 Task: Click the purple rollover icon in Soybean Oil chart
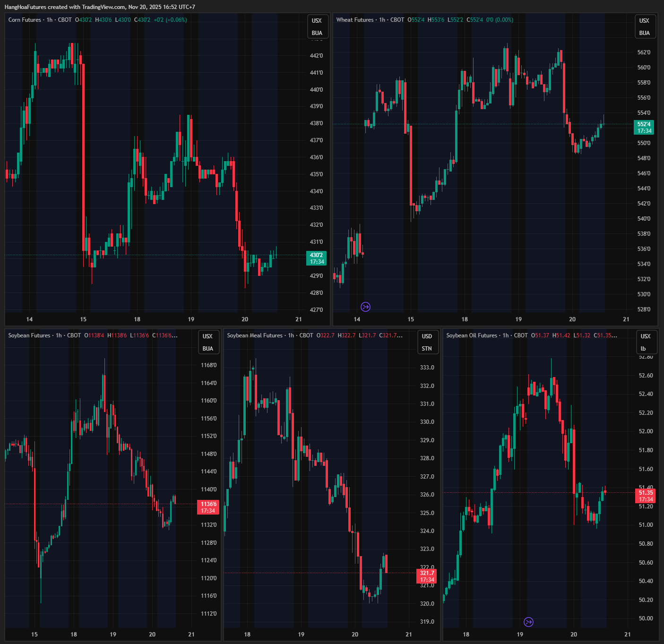pyautogui.click(x=529, y=622)
